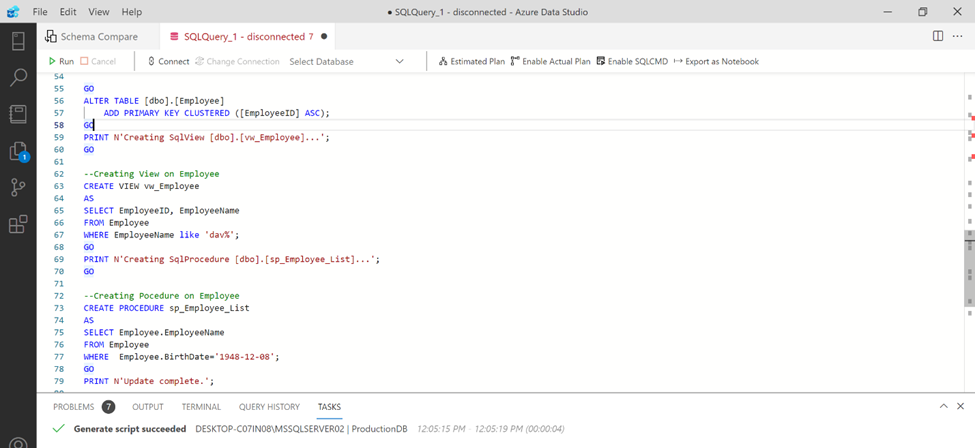Screen dimensions: 975x448
Task: Open editor More Actions ellipsis
Action: pyautogui.click(x=957, y=36)
